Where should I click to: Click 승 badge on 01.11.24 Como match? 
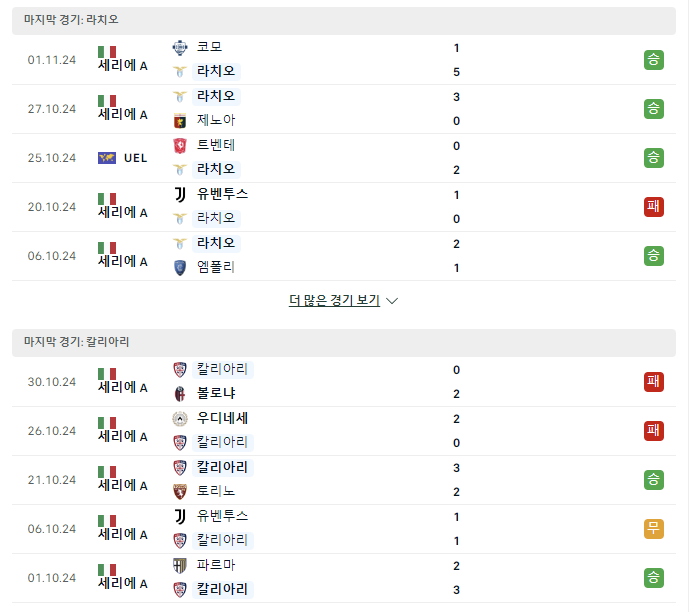pos(653,60)
